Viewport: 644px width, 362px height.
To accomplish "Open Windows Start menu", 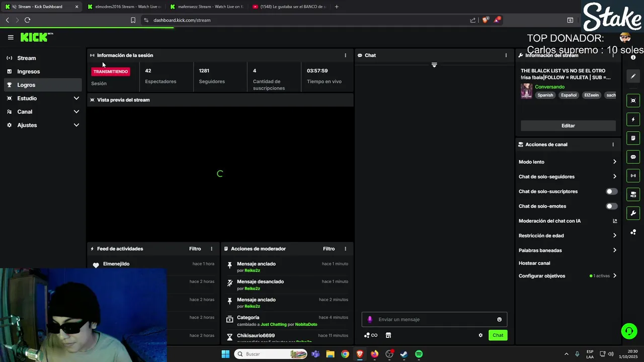I will tap(225, 354).
